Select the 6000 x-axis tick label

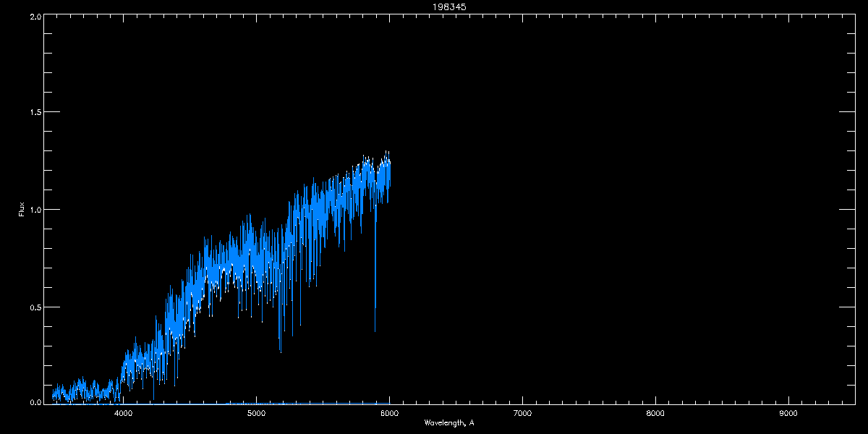coord(389,413)
